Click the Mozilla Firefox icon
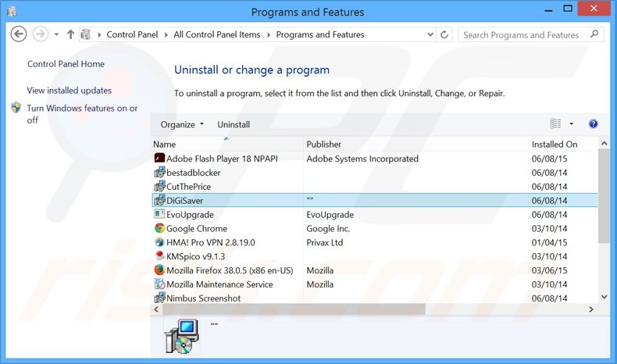617x364 pixels. click(x=159, y=270)
